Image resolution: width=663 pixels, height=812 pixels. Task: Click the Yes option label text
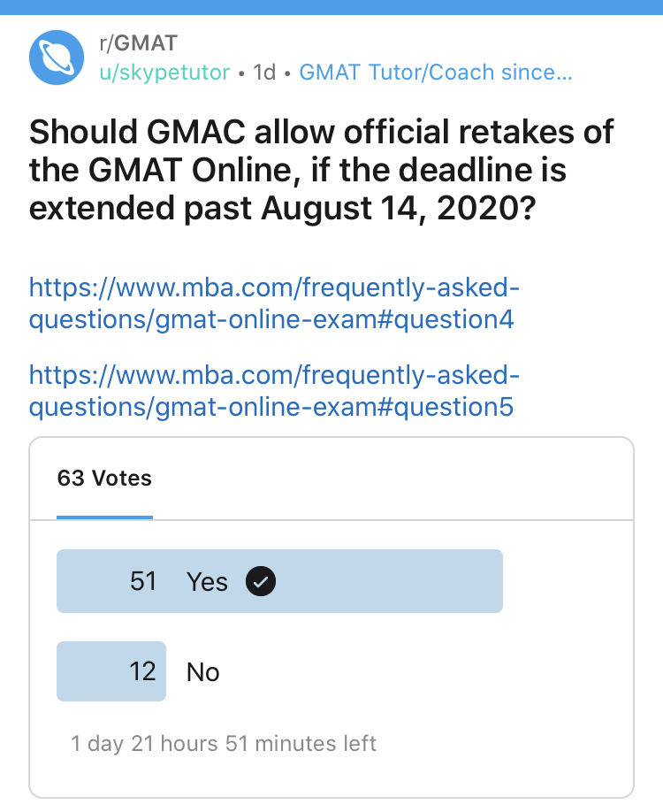coord(207,581)
